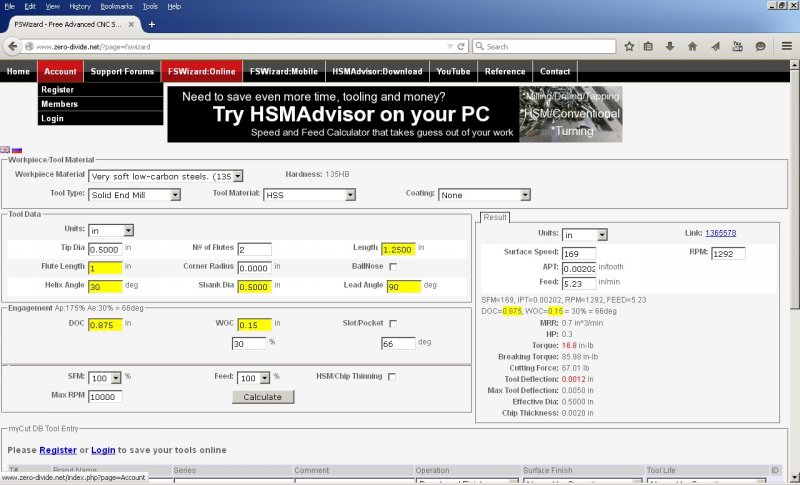Open the hamburger menu in browser toolbar
This screenshot has height=485, width=800.
click(785, 46)
